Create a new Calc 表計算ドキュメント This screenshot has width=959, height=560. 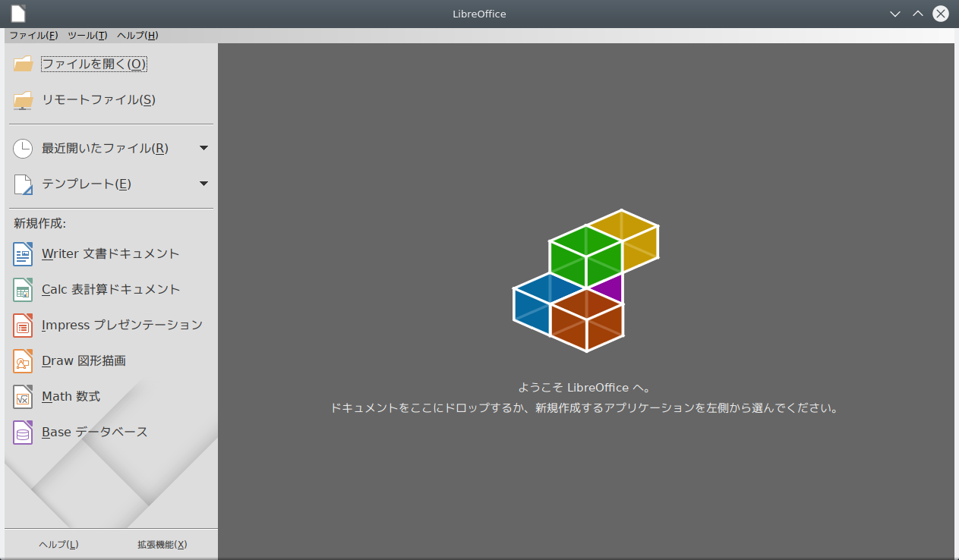[x=111, y=290]
